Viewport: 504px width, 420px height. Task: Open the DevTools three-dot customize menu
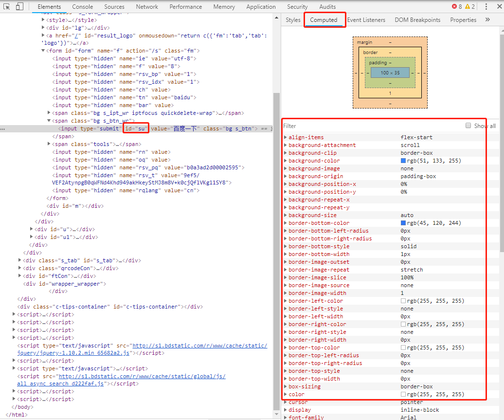486,6
